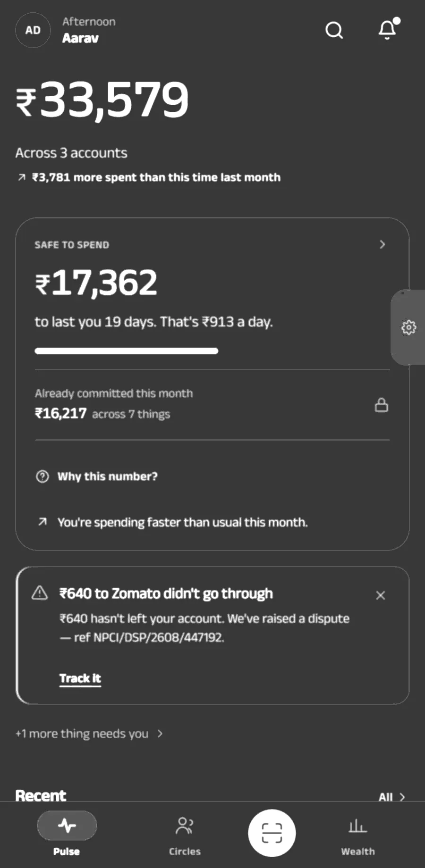
Task: Expand '+1 more thing needs you'
Action: (x=89, y=734)
